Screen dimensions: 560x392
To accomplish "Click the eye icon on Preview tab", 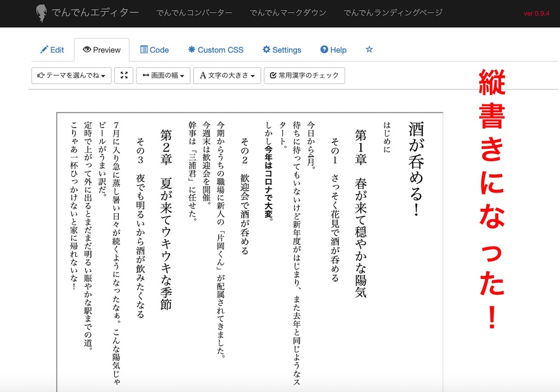I will [86, 50].
